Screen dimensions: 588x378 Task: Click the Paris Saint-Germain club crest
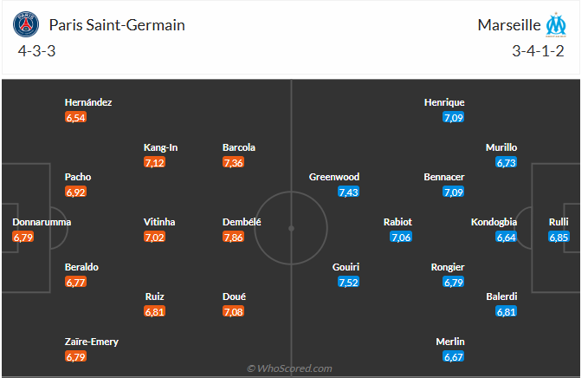point(27,25)
